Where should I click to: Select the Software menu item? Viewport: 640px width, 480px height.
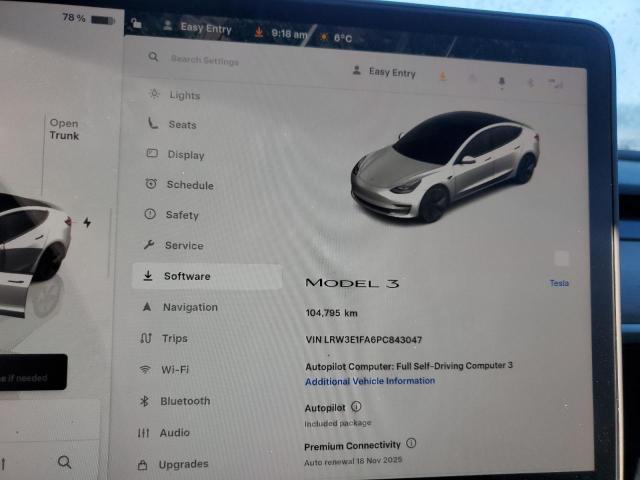207,276
